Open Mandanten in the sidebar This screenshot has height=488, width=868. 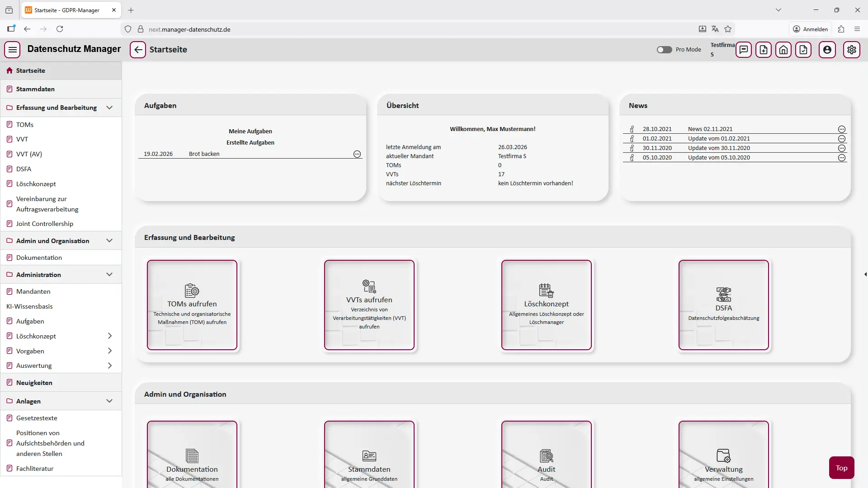[x=33, y=291]
